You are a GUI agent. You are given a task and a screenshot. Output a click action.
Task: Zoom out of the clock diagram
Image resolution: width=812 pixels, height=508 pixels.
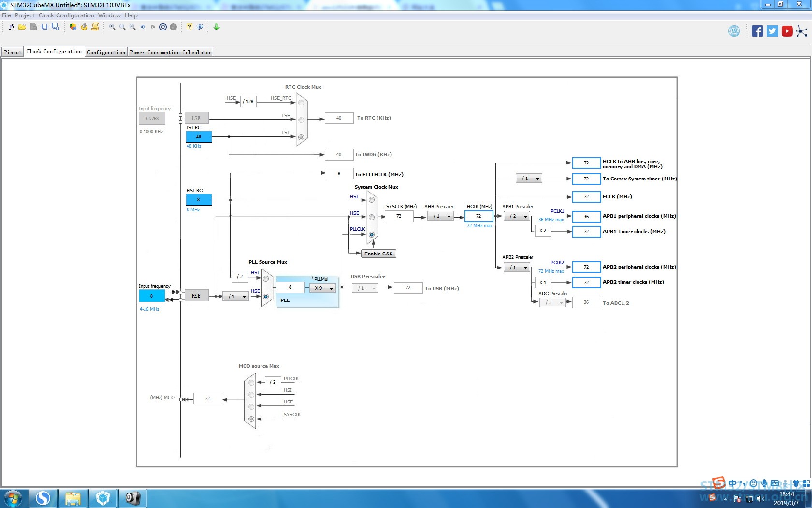pos(132,27)
